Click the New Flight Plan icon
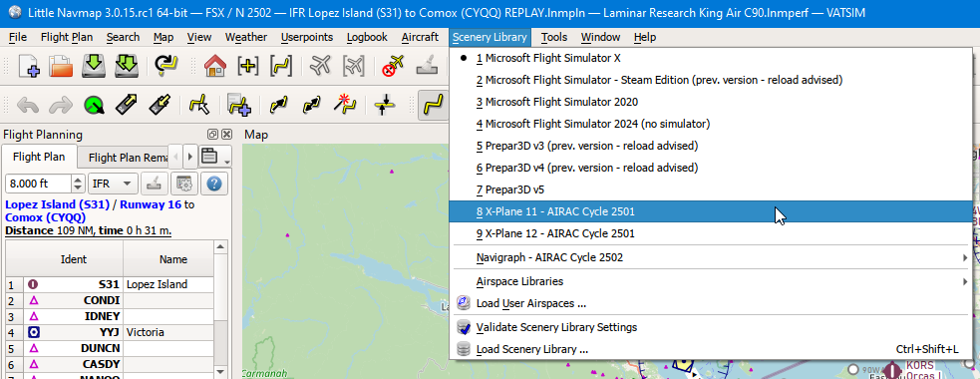 point(29,65)
